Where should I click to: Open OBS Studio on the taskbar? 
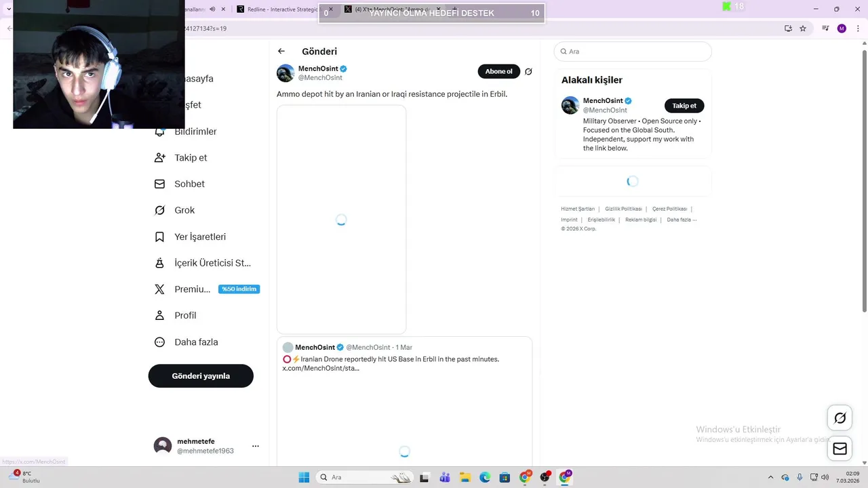[545, 477]
